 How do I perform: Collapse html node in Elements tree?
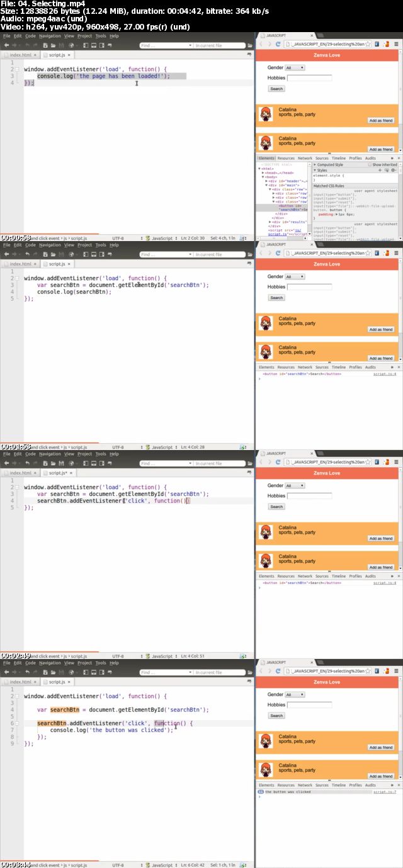tap(259, 169)
